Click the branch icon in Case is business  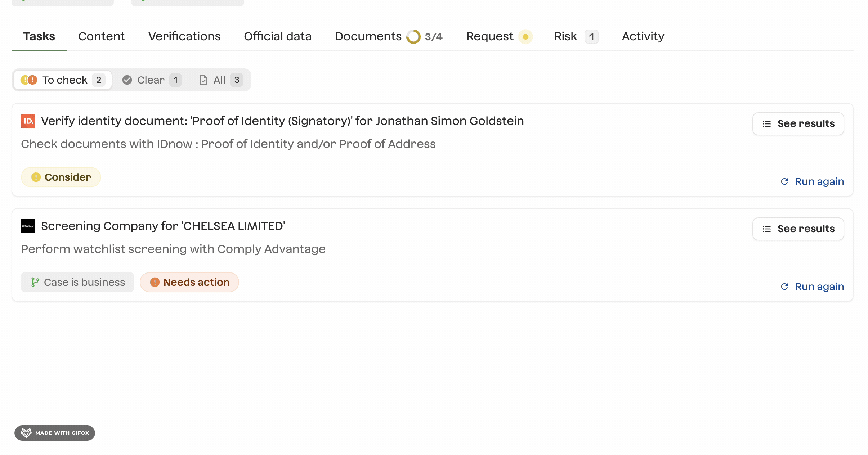pos(35,282)
